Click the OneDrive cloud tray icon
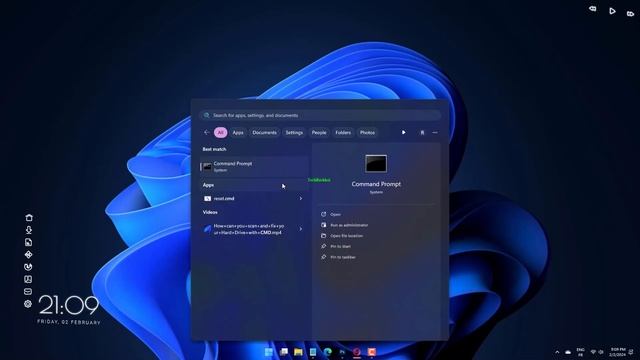This screenshot has height=360, width=640. point(568,352)
